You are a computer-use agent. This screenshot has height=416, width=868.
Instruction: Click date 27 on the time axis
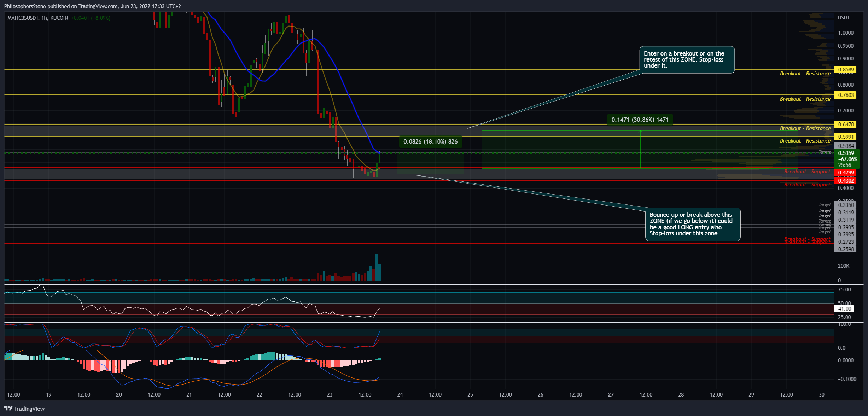611,395
